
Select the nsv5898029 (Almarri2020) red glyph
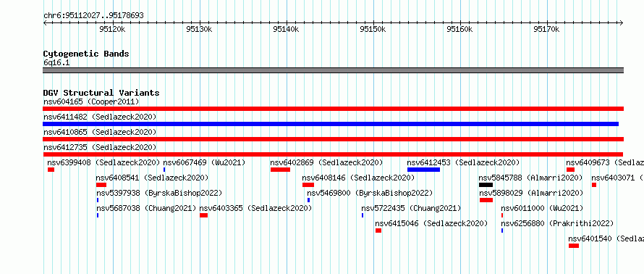click(x=486, y=200)
